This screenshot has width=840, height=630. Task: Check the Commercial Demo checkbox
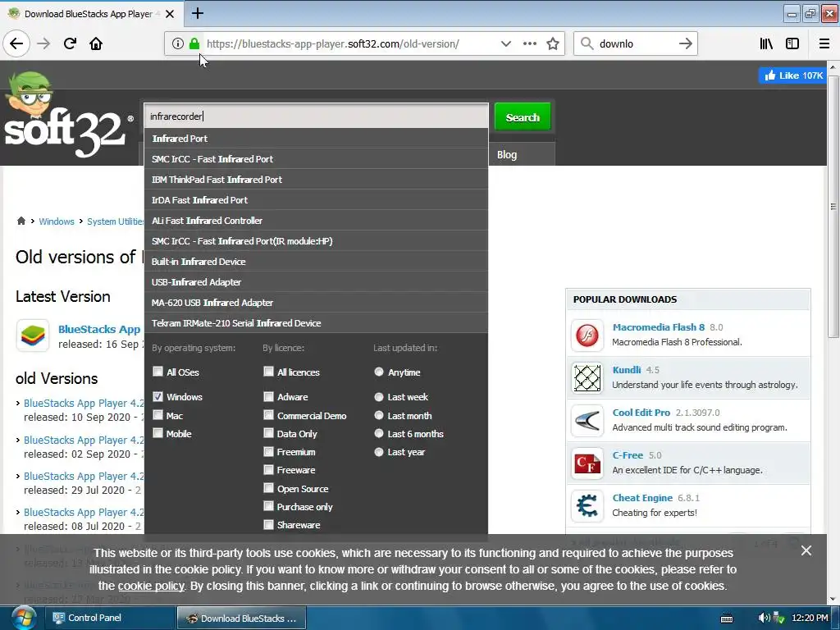(268, 414)
